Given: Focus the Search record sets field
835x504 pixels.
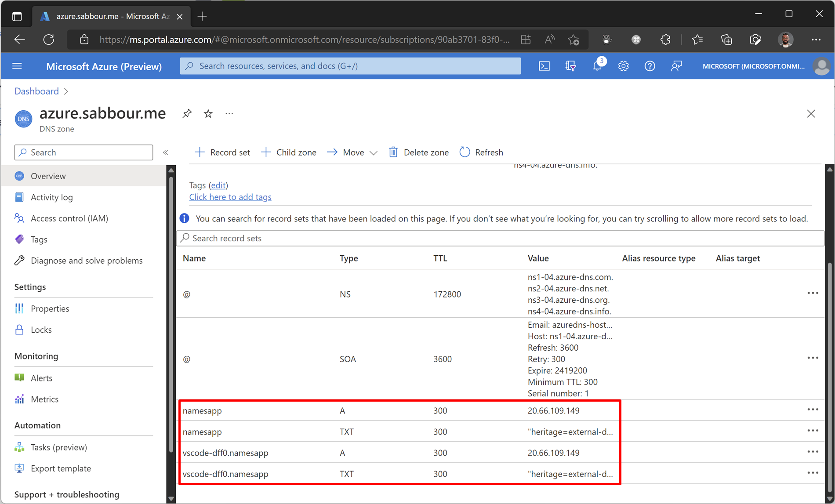Looking at the screenshot, I should (x=500, y=238).
